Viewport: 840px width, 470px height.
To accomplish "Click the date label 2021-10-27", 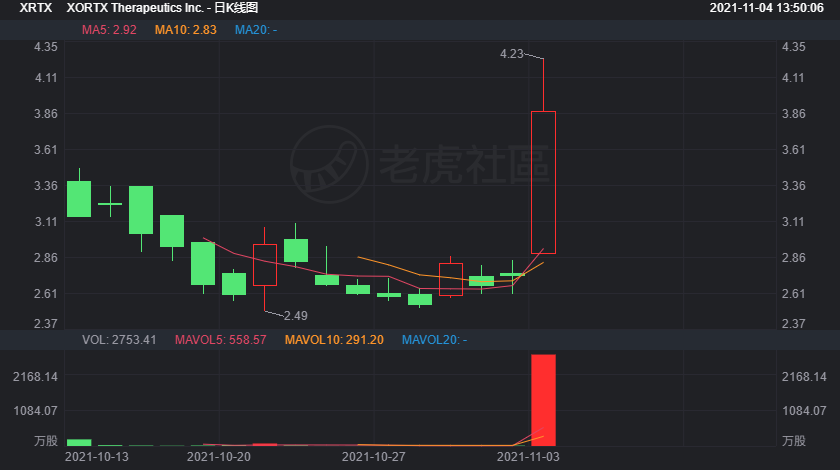I will click(x=373, y=457).
